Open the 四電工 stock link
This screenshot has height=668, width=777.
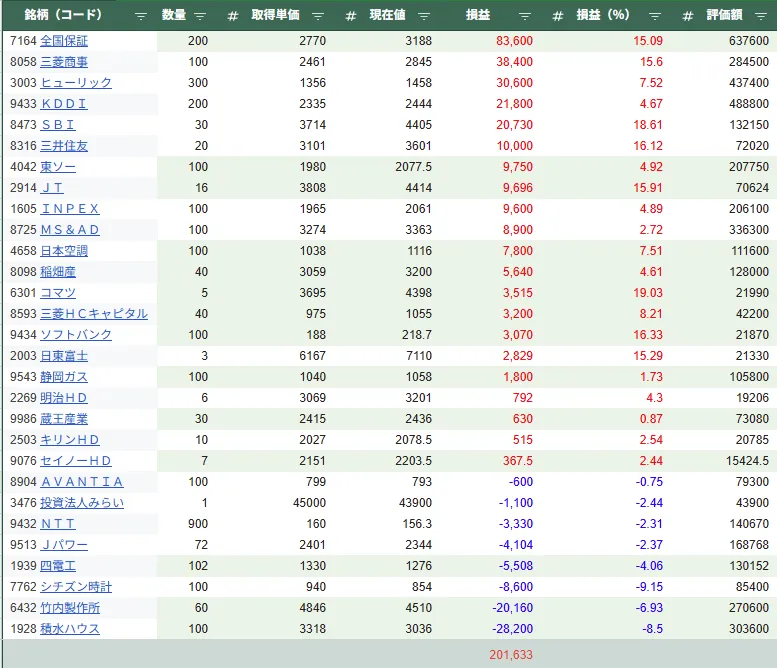(x=58, y=565)
